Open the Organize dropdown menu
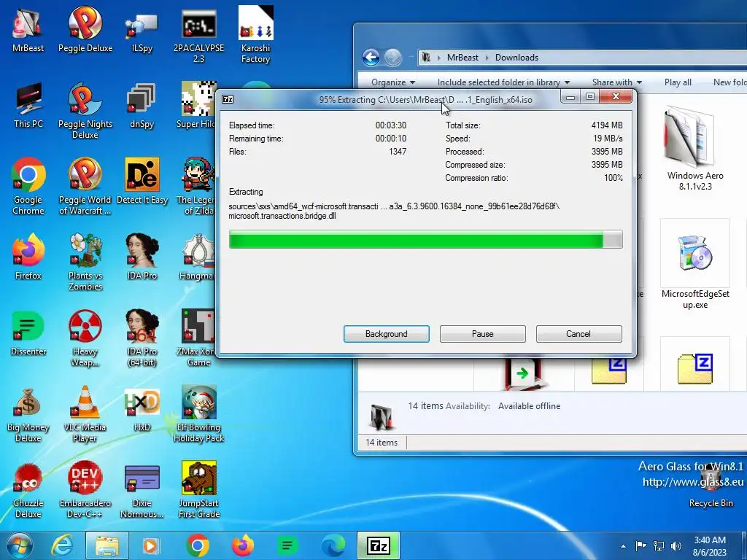The height and width of the screenshot is (560, 747). (393, 82)
